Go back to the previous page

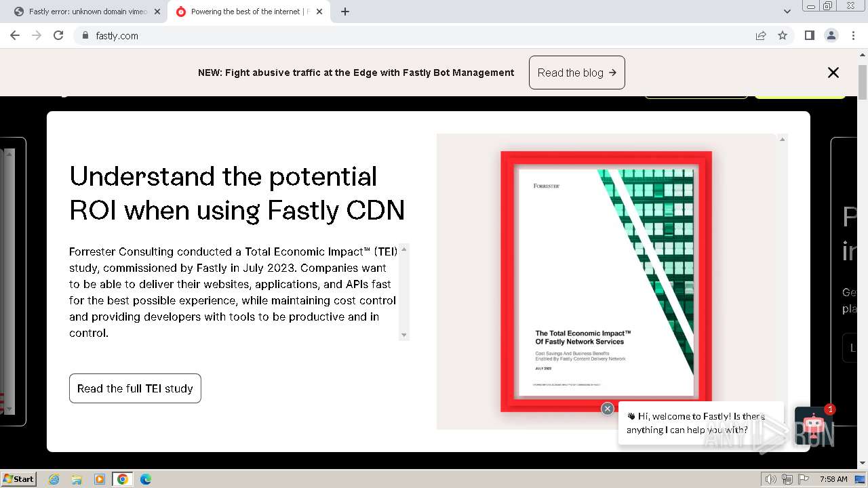click(x=15, y=35)
